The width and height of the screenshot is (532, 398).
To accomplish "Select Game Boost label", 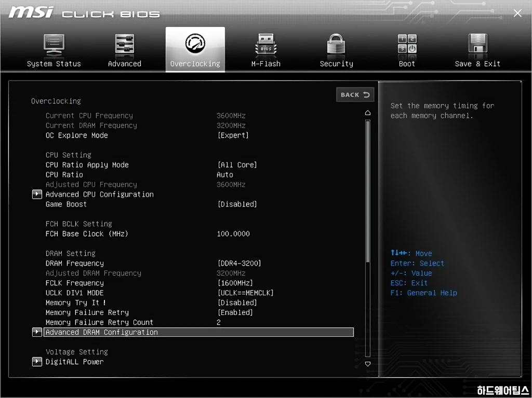I will [x=66, y=204].
